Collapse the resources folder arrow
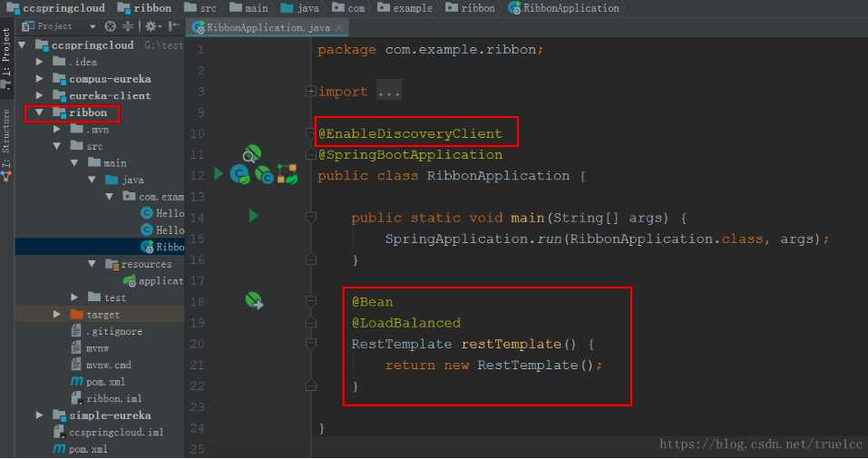Image resolution: width=868 pixels, height=459 pixels. [92, 264]
